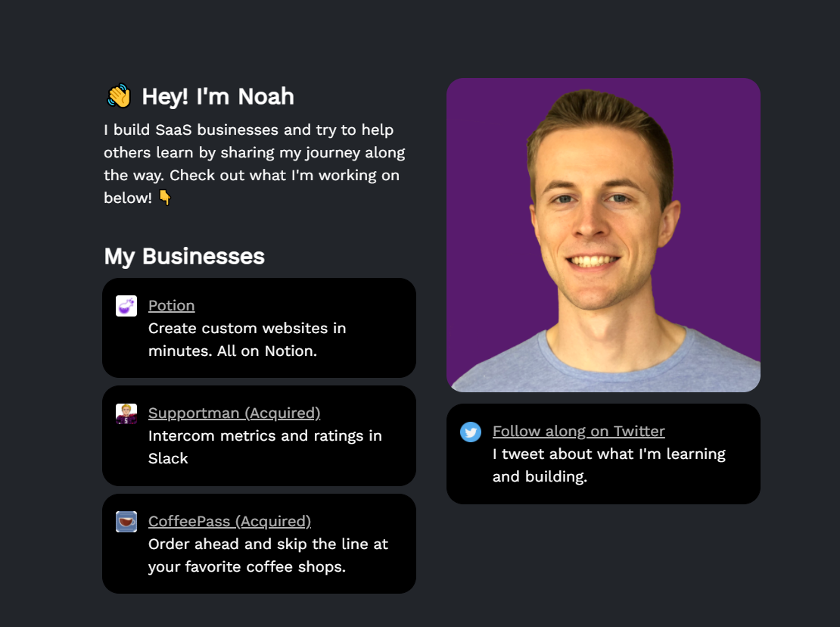Click the Potion flask icon
840x627 pixels.
126,306
